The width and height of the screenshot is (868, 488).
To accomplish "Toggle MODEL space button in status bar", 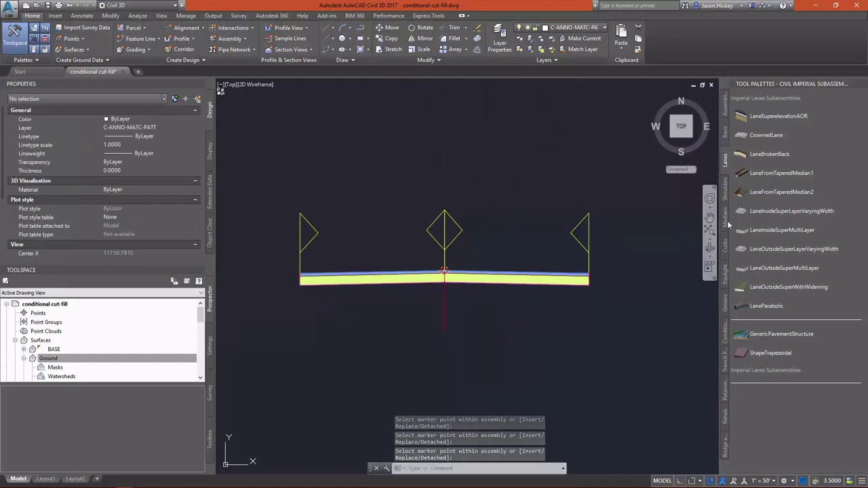I will pos(662,481).
